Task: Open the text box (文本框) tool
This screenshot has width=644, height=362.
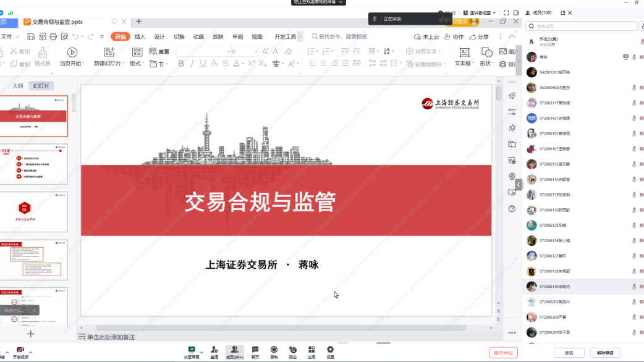Action: pos(464,57)
